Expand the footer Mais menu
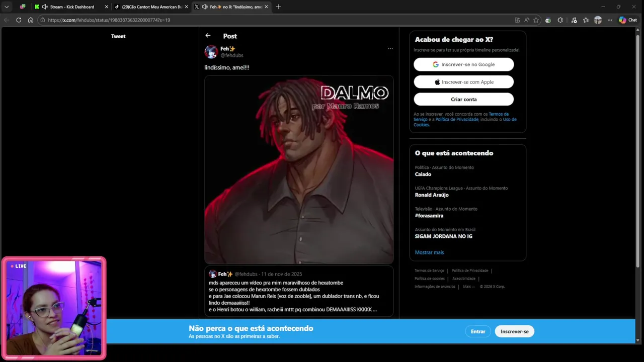 [x=468, y=287]
